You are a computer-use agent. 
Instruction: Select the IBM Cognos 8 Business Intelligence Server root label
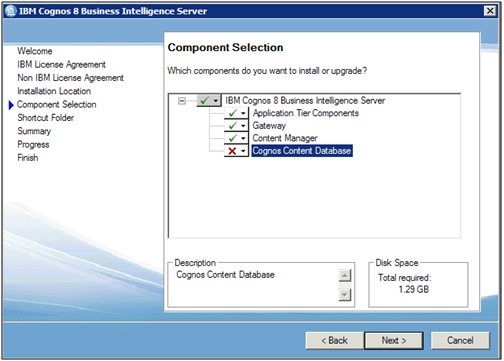click(x=305, y=100)
